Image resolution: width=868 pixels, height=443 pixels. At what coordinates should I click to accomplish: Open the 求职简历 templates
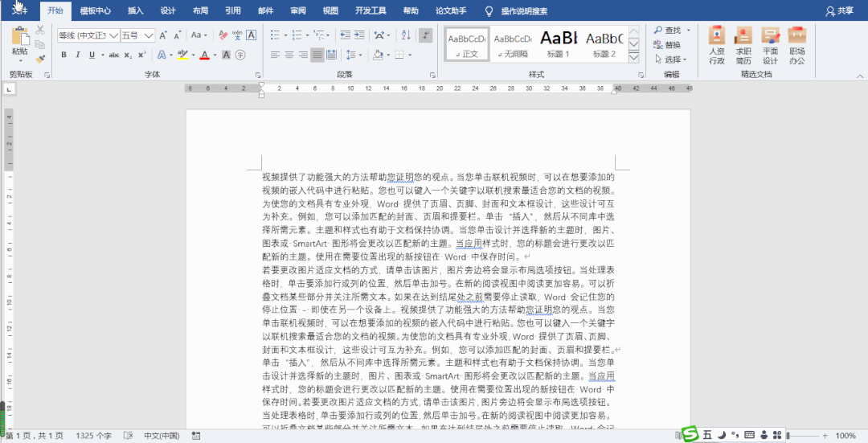(x=743, y=45)
